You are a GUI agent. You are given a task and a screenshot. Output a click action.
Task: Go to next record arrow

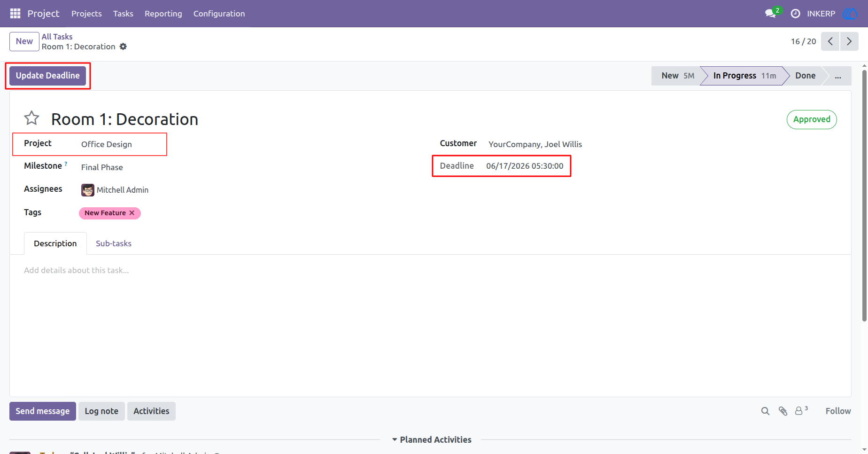849,41
